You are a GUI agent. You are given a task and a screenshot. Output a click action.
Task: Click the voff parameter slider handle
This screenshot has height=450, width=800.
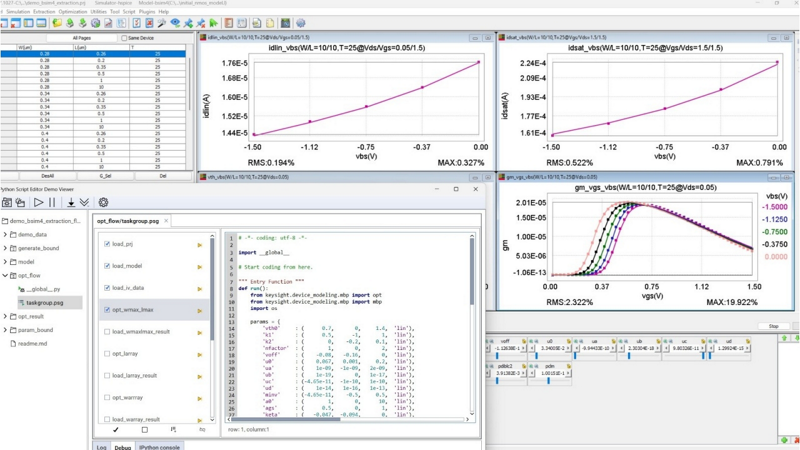pyautogui.click(x=497, y=356)
